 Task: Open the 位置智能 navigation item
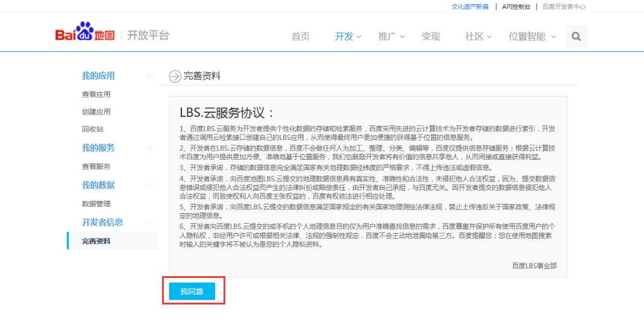click(527, 37)
